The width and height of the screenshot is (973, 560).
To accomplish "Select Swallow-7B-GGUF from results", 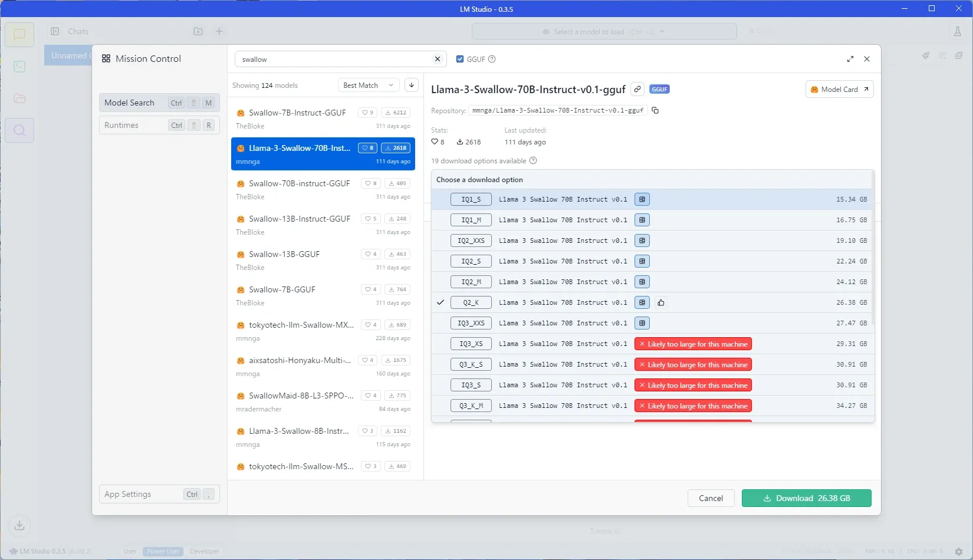I will point(323,295).
